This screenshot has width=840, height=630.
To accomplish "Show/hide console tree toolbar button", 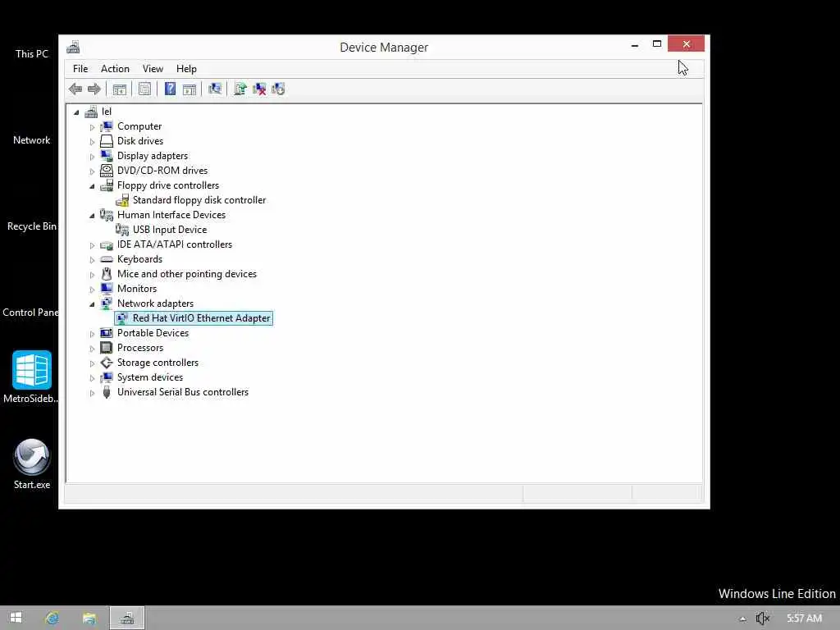I will click(120, 89).
